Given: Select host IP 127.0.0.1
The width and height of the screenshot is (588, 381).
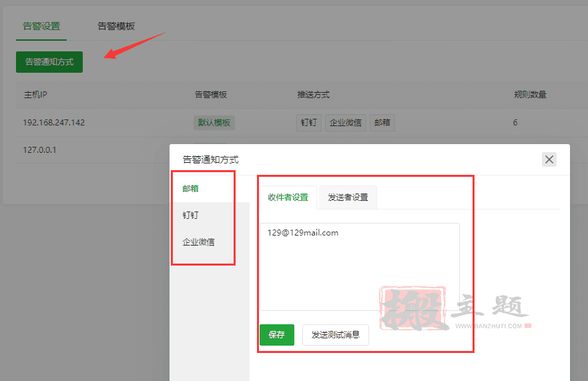Looking at the screenshot, I should point(40,150).
